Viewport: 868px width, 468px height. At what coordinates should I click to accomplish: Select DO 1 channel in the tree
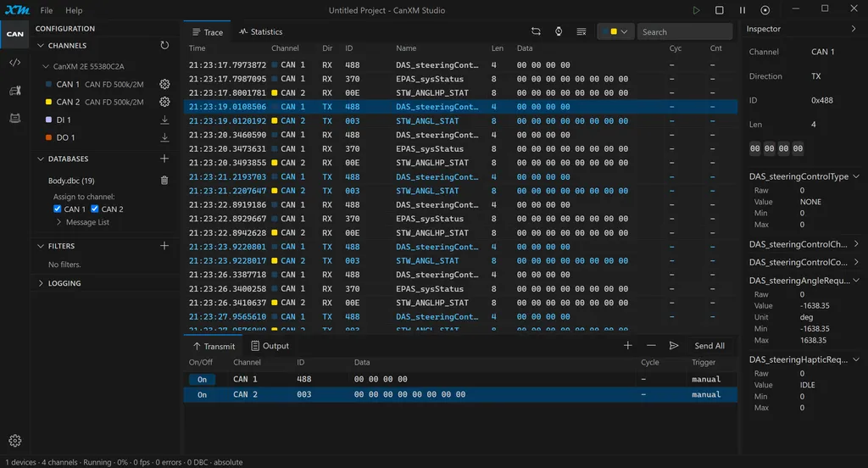(65, 137)
